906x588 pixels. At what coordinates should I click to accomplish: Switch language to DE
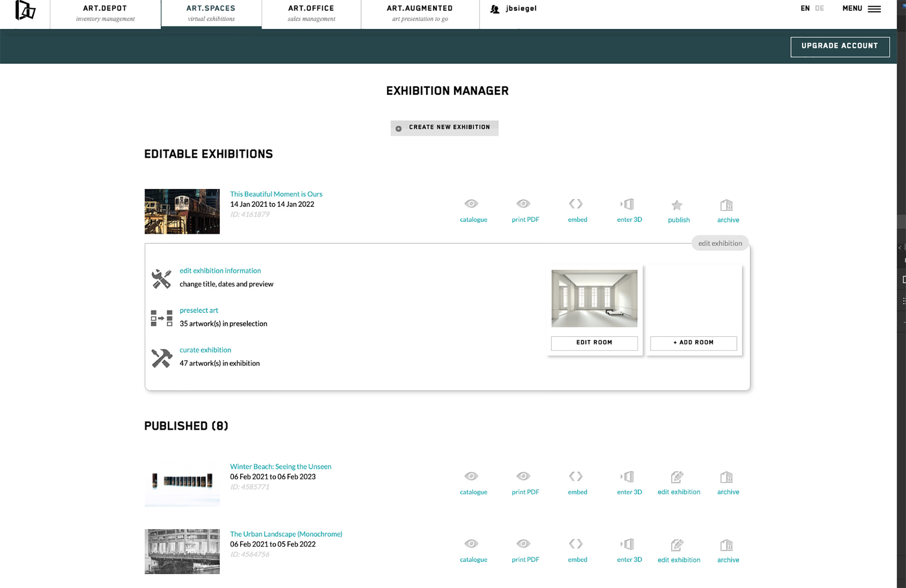click(819, 9)
